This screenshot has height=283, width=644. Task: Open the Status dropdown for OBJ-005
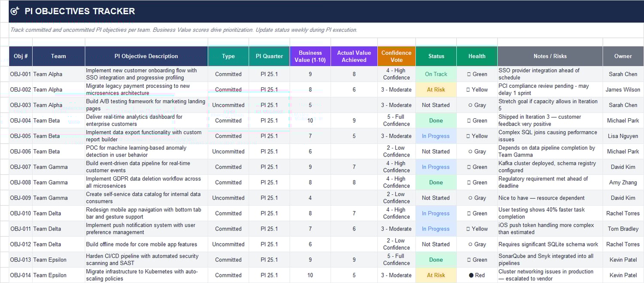tap(436, 136)
